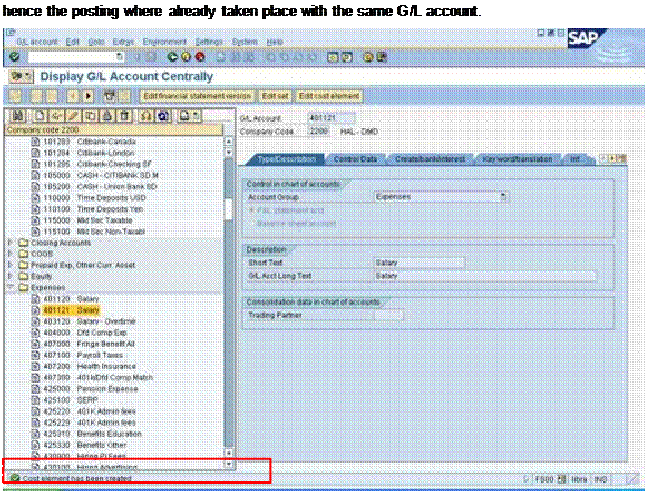Click the account tree vertical scrollbar

coord(229,300)
